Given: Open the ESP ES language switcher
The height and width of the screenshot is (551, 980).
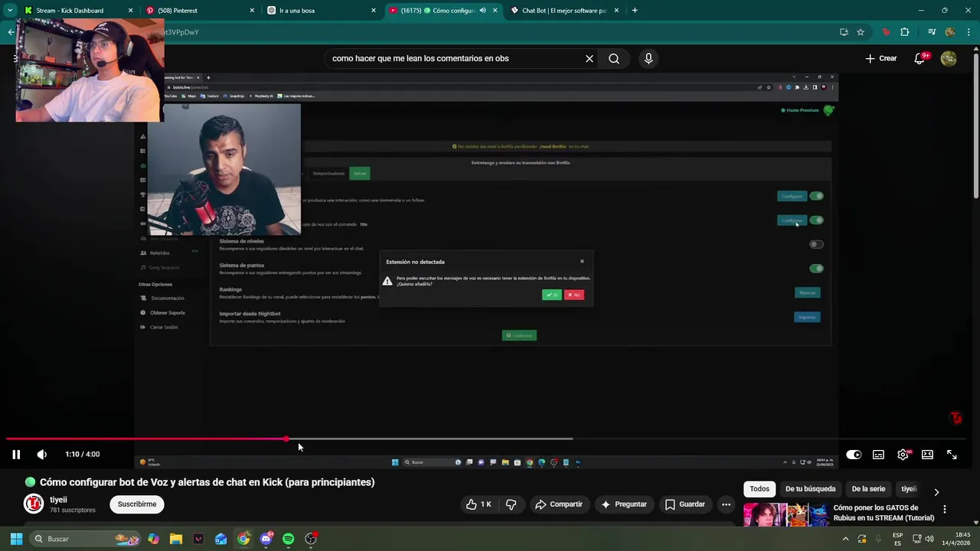Looking at the screenshot, I should click(x=897, y=539).
